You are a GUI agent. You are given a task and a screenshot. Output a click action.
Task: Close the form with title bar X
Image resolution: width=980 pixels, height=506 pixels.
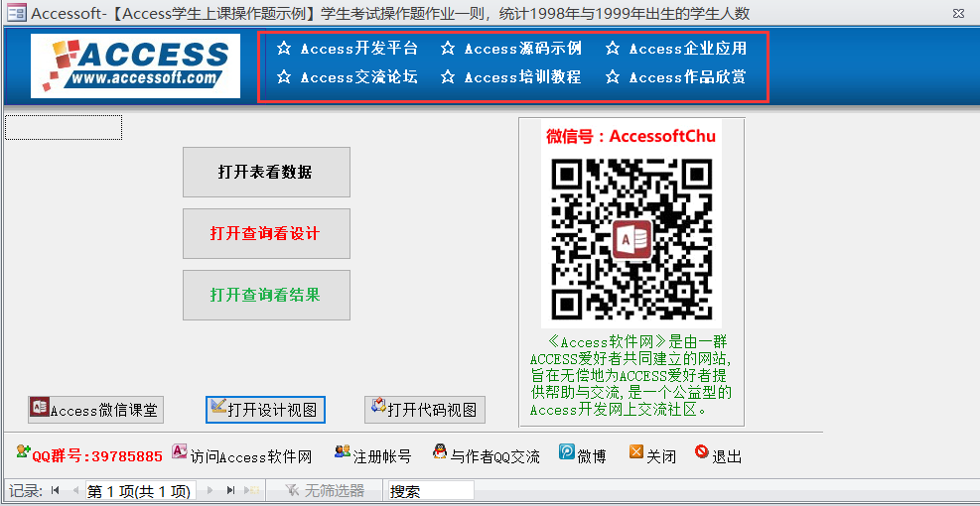click(957, 13)
